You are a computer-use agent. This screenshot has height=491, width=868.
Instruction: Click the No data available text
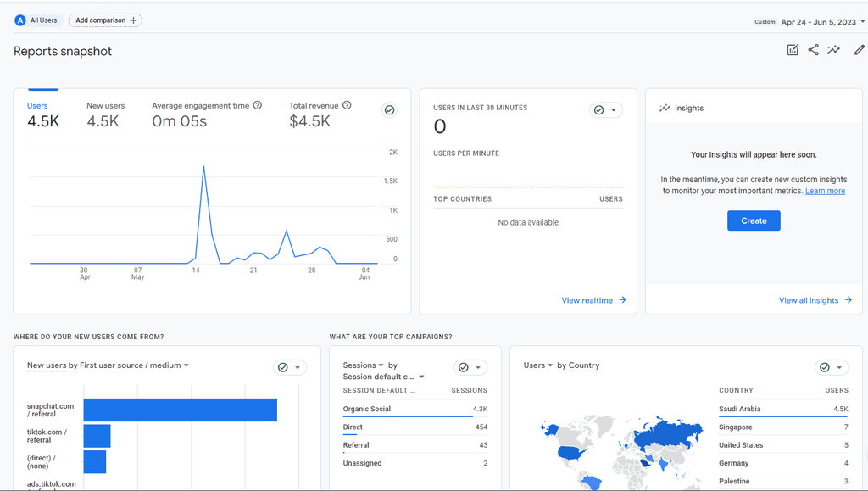pyautogui.click(x=528, y=222)
